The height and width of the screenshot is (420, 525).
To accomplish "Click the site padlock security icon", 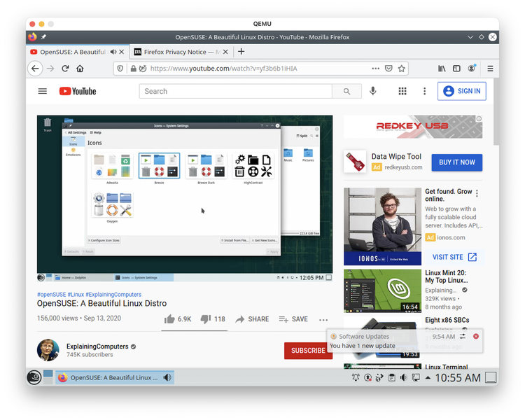I will click(x=133, y=69).
